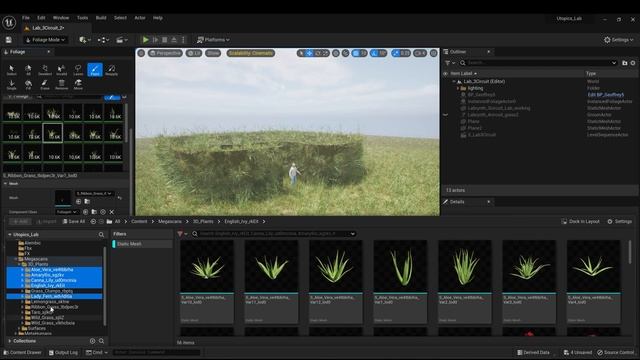Open the Build menu
This screenshot has width=640, height=360.
[x=101, y=18]
